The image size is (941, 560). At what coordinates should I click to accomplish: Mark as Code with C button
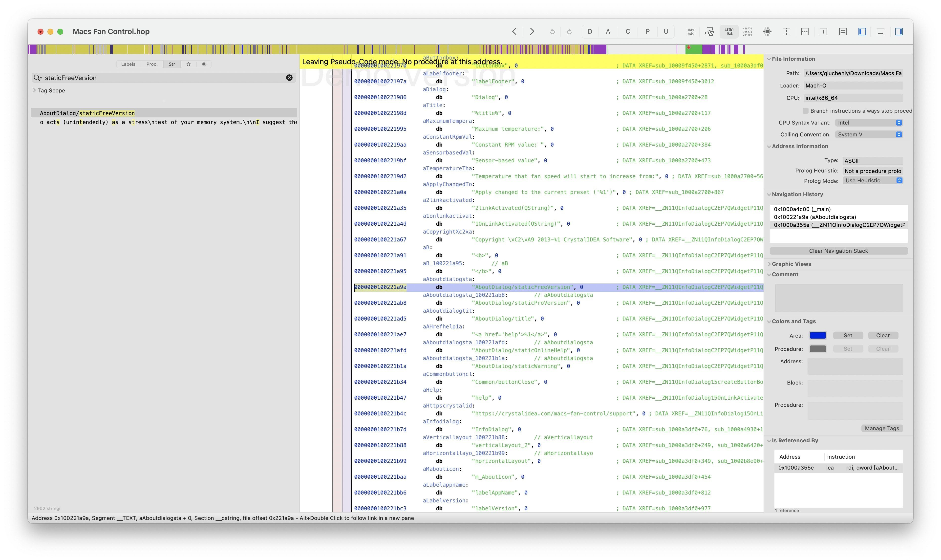pos(627,32)
